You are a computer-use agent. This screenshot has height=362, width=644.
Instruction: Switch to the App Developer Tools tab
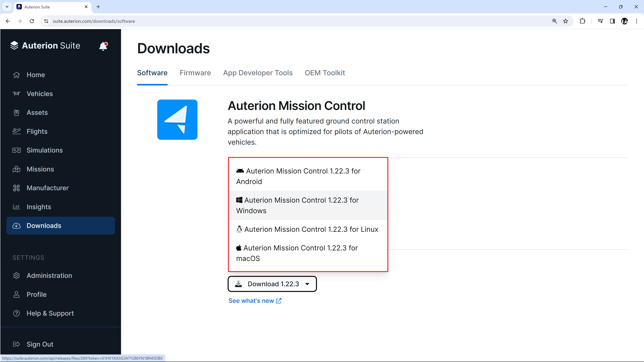[x=258, y=73]
